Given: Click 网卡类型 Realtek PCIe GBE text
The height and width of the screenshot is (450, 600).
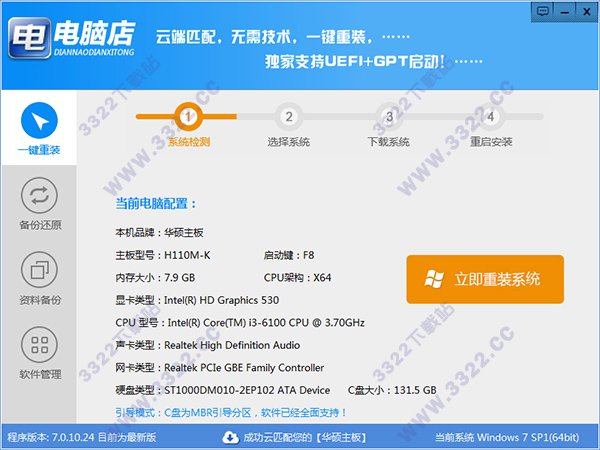Looking at the screenshot, I should 220,368.
